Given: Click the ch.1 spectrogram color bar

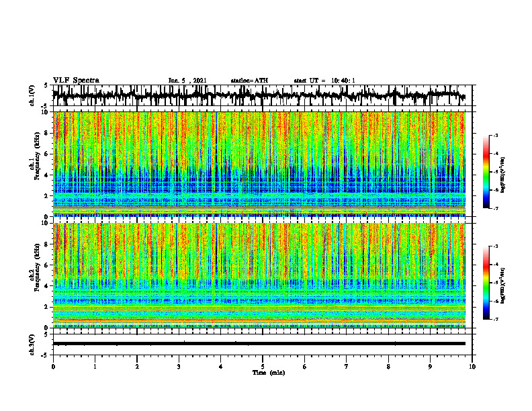Looking at the screenshot, I should tap(486, 172).
